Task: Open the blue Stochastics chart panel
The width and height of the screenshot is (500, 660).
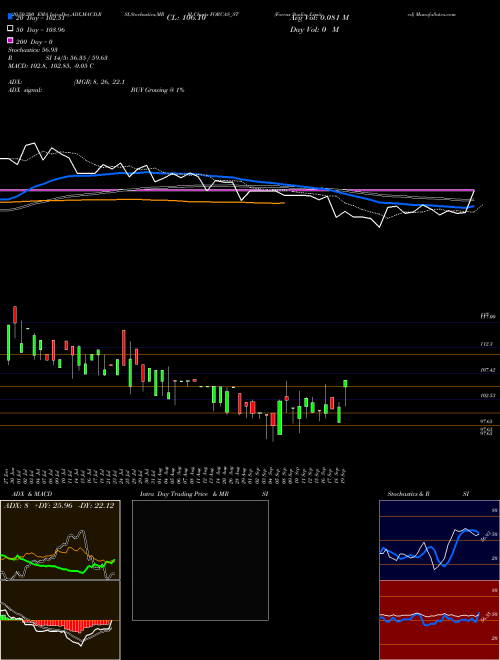Action: click(439, 540)
